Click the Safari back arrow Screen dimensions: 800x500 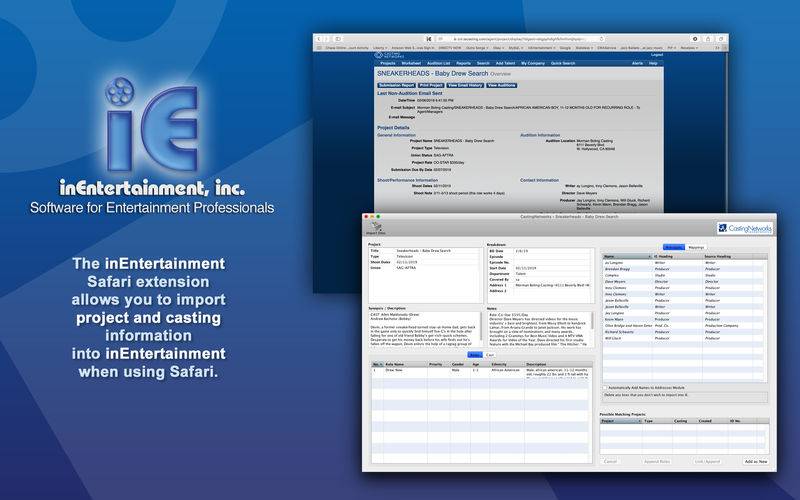tap(319, 39)
